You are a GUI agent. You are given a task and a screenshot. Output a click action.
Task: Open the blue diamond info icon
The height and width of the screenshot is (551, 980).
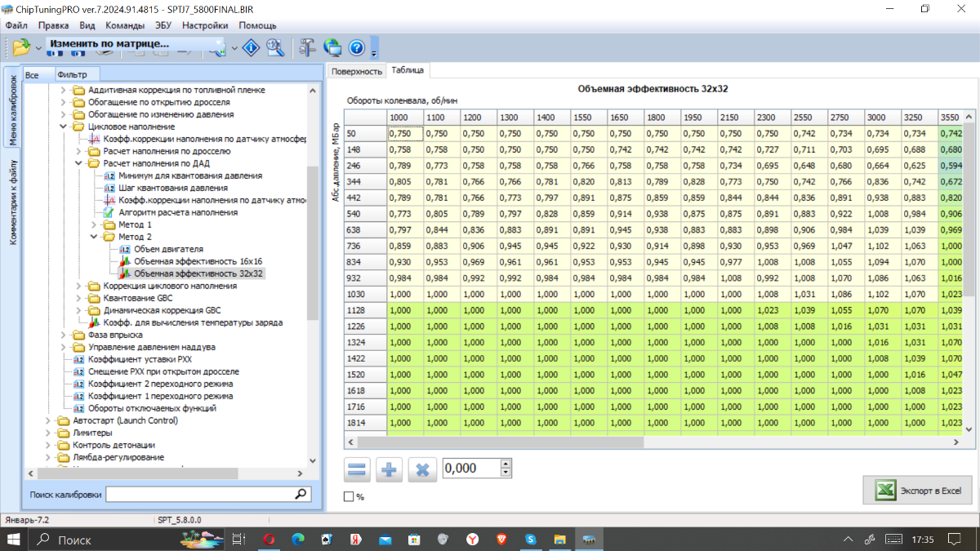[251, 47]
